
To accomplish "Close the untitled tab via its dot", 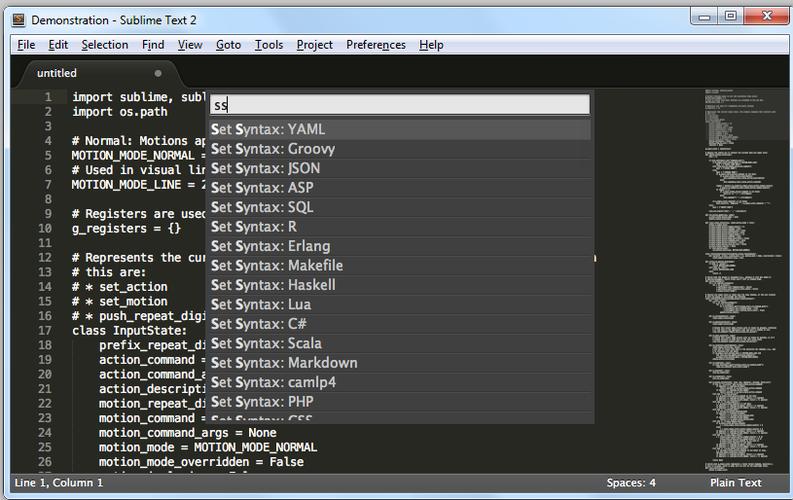I will [158, 73].
